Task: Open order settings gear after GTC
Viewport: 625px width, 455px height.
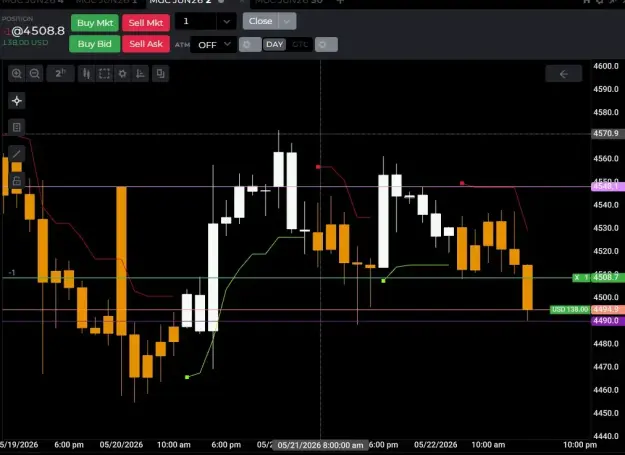Action: pos(326,45)
